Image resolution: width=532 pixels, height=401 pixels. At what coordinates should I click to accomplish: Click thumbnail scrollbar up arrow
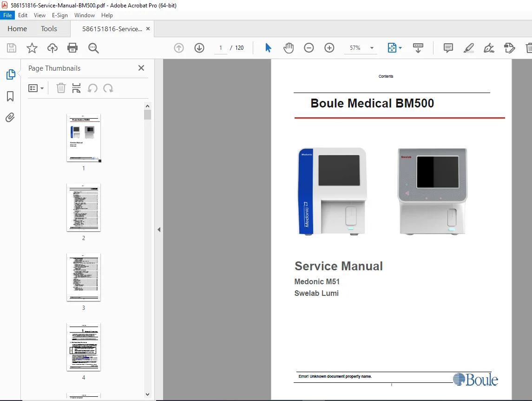point(147,106)
